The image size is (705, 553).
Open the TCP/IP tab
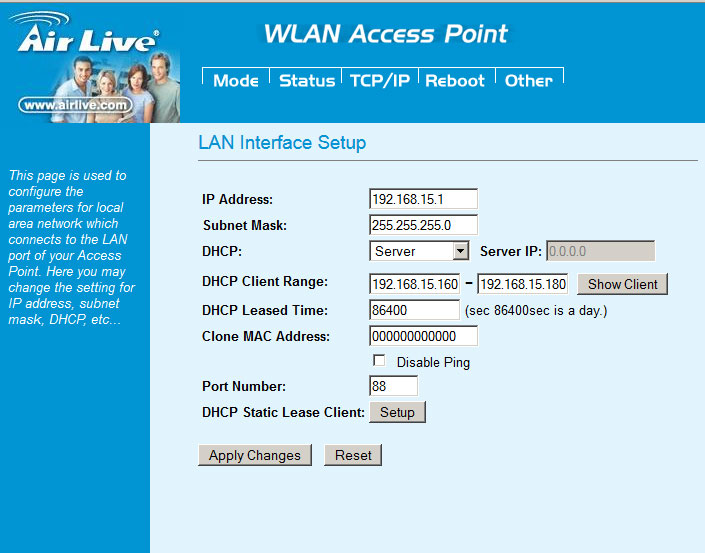pyautogui.click(x=380, y=80)
